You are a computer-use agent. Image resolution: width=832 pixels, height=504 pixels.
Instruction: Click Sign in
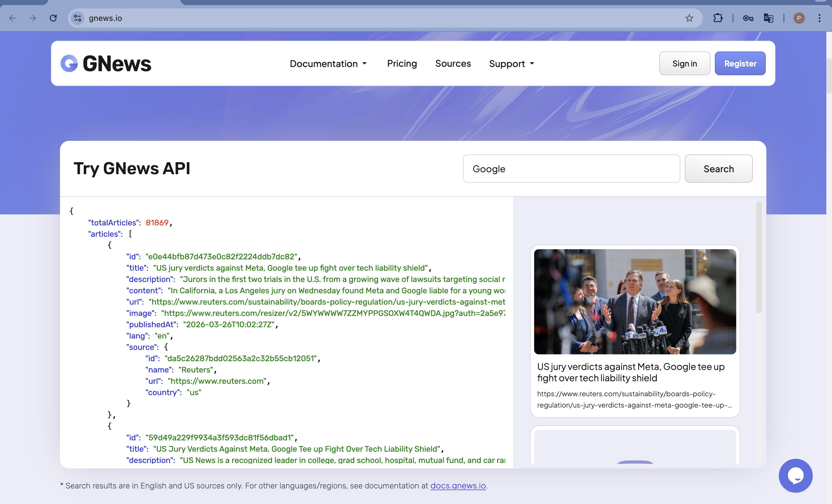coord(685,63)
